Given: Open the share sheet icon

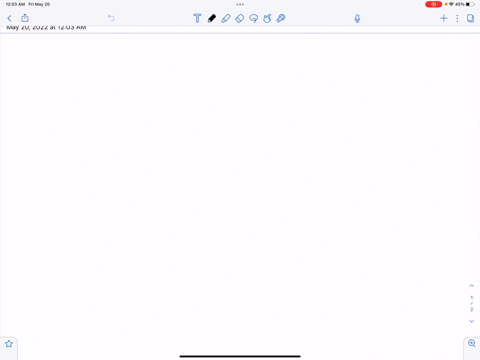Looking at the screenshot, I should [25, 18].
